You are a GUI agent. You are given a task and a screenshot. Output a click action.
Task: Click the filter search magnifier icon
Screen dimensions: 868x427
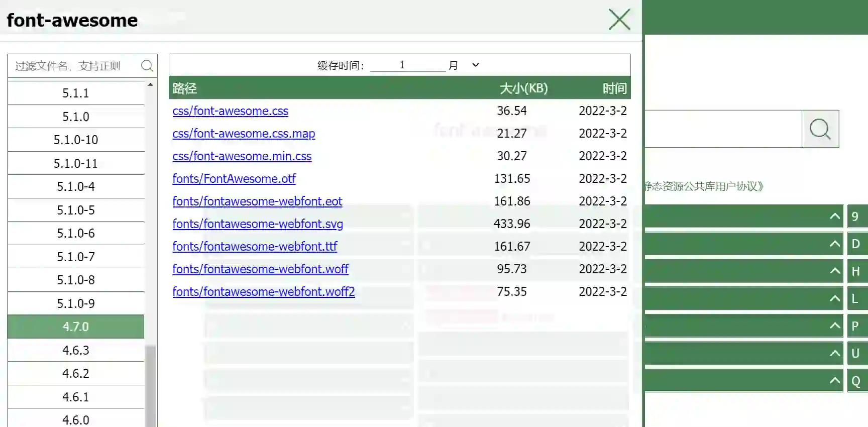pyautogui.click(x=147, y=66)
